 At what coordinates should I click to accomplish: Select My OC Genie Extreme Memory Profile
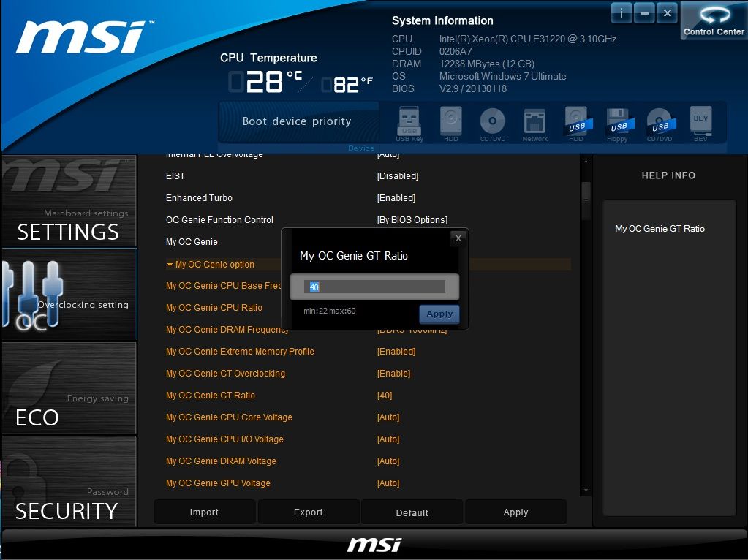point(240,352)
